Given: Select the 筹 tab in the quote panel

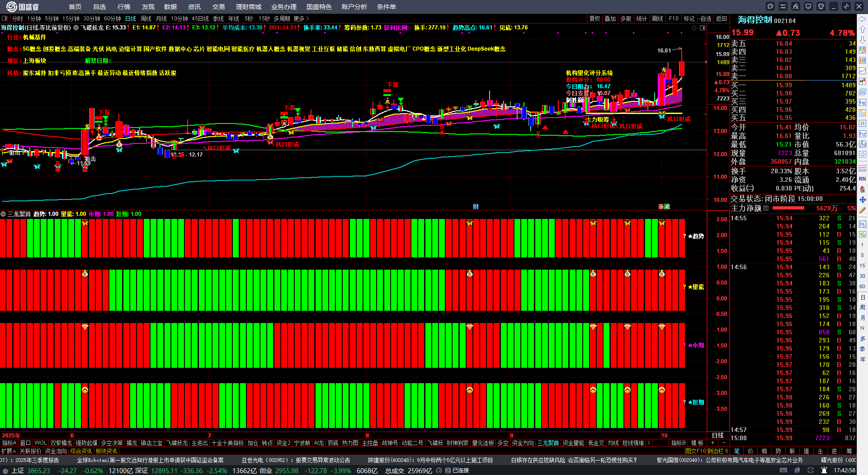Looking at the screenshot, I should [x=849, y=451].
